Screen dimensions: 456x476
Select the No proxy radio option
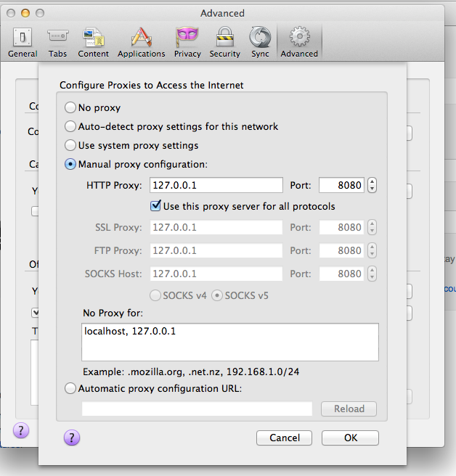pos(70,108)
